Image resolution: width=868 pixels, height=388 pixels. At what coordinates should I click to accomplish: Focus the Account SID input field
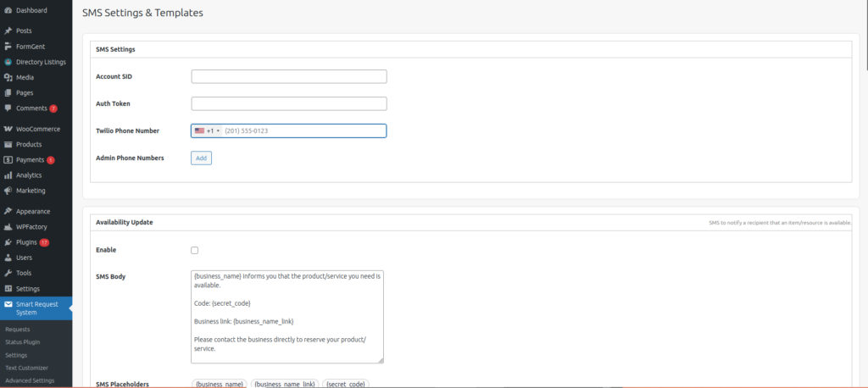pos(289,76)
